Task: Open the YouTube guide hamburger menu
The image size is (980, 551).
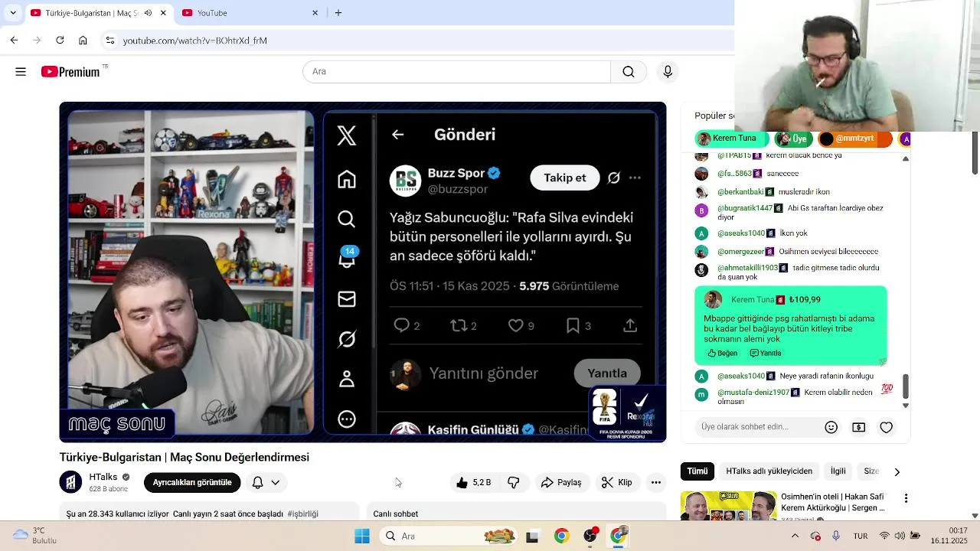Action: (21, 71)
